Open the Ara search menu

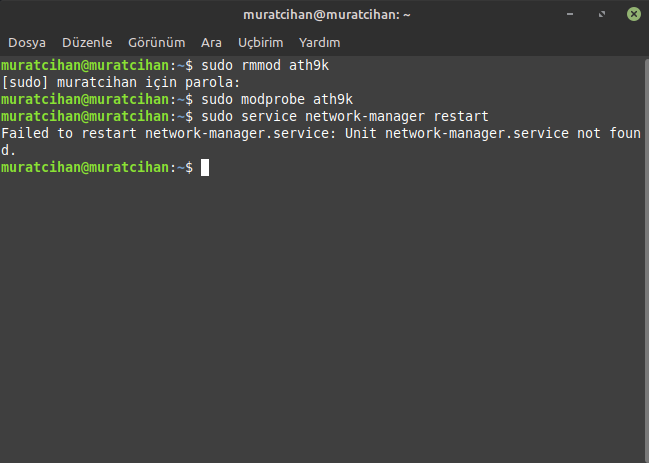pos(211,43)
